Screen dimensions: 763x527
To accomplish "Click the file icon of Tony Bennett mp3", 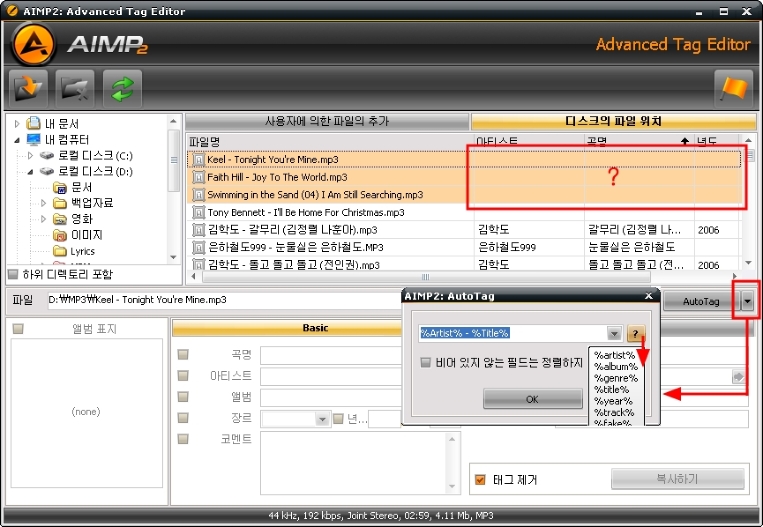I will tap(198, 212).
